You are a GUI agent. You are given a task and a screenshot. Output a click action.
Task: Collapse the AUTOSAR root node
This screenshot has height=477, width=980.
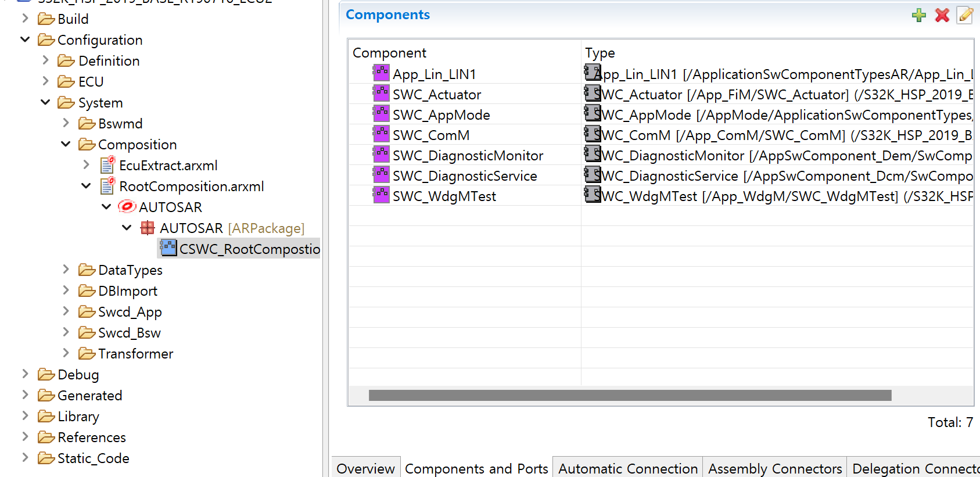click(x=106, y=207)
